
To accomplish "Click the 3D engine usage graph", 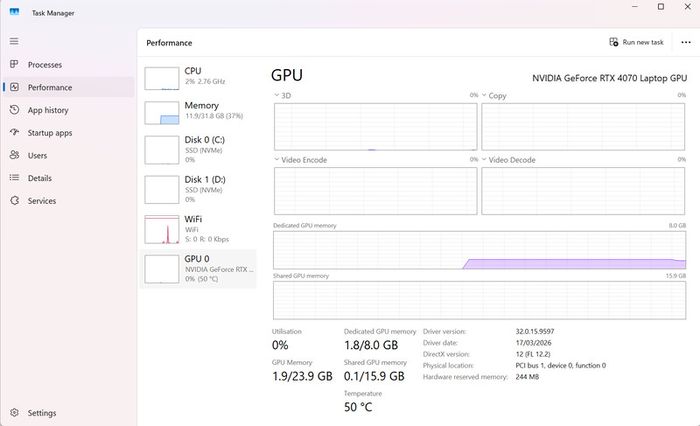I will (375, 127).
